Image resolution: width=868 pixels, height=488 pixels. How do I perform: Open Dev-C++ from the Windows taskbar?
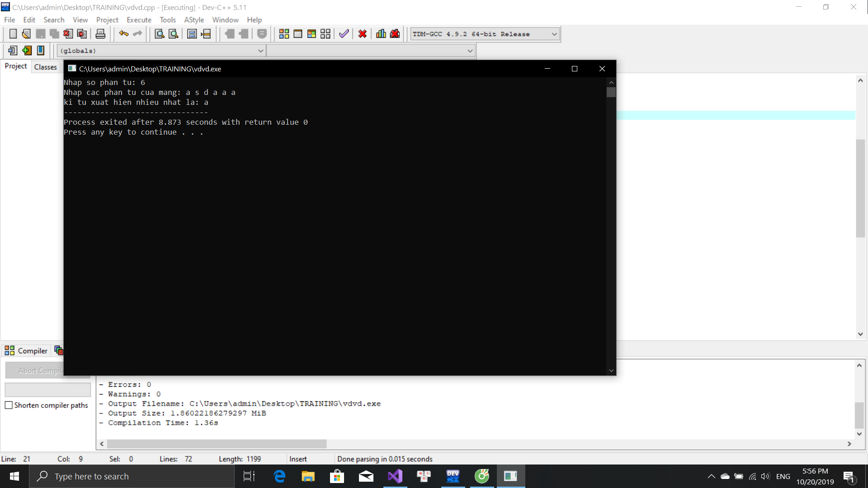[453, 476]
